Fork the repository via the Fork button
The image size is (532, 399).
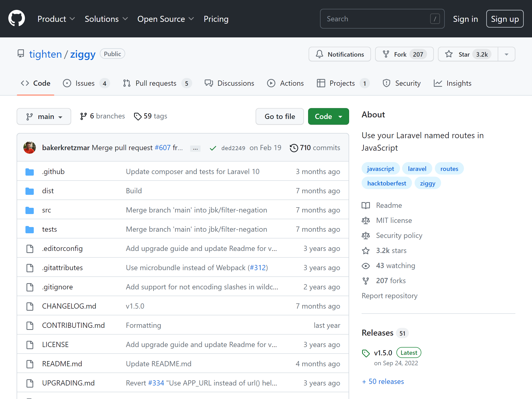pos(404,54)
